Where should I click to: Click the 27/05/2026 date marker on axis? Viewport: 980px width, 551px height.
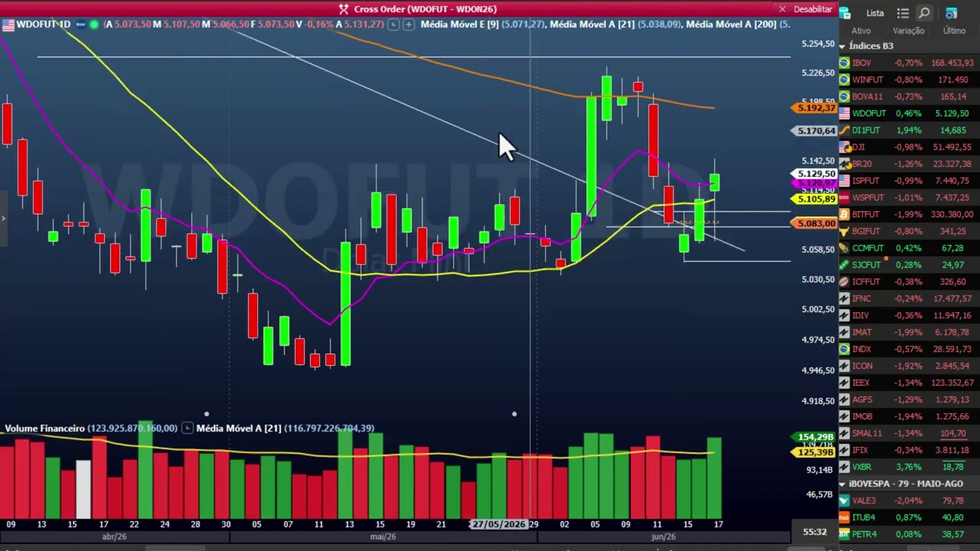(498, 524)
